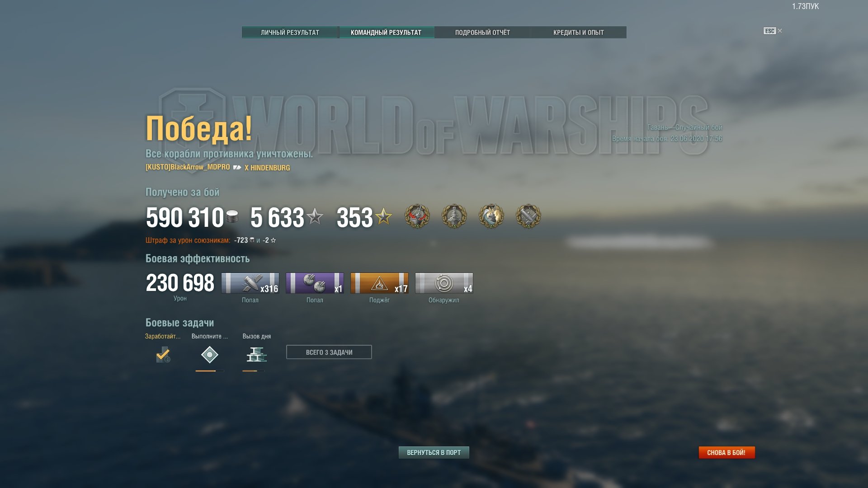Open the Подробный отчёт tab
This screenshot has width=868, height=488.
(482, 33)
